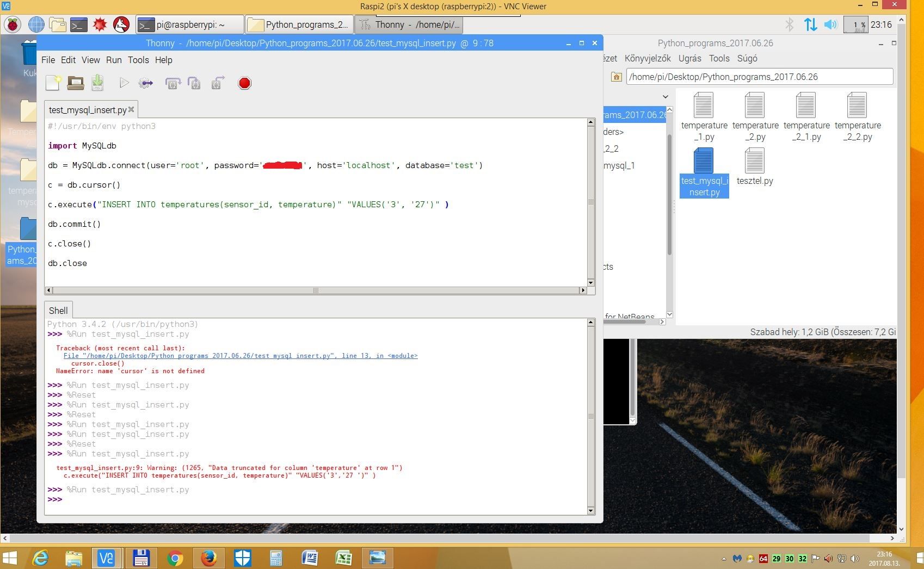Open Tools menu in the file manager

[719, 58]
